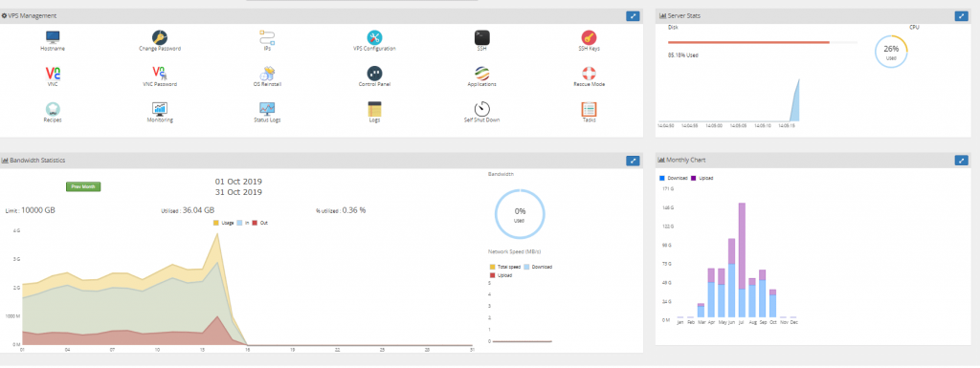Toggle the Out legend swatch
The width and height of the screenshot is (980, 368).
255,223
